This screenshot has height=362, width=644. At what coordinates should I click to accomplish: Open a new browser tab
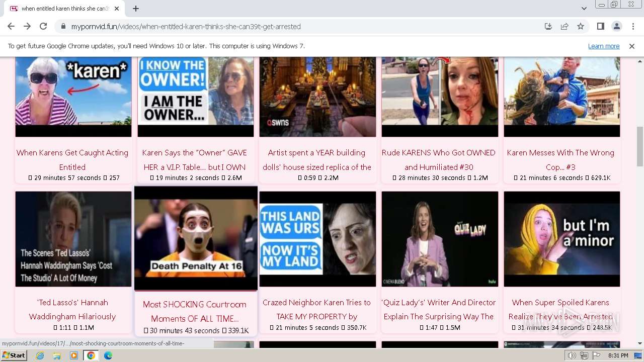pyautogui.click(x=136, y=9)
